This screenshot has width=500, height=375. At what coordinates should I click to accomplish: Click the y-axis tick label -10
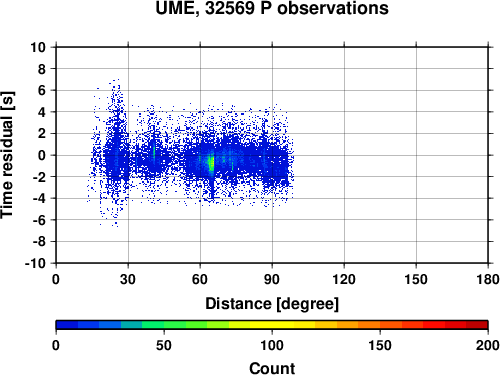pos(35,263)
